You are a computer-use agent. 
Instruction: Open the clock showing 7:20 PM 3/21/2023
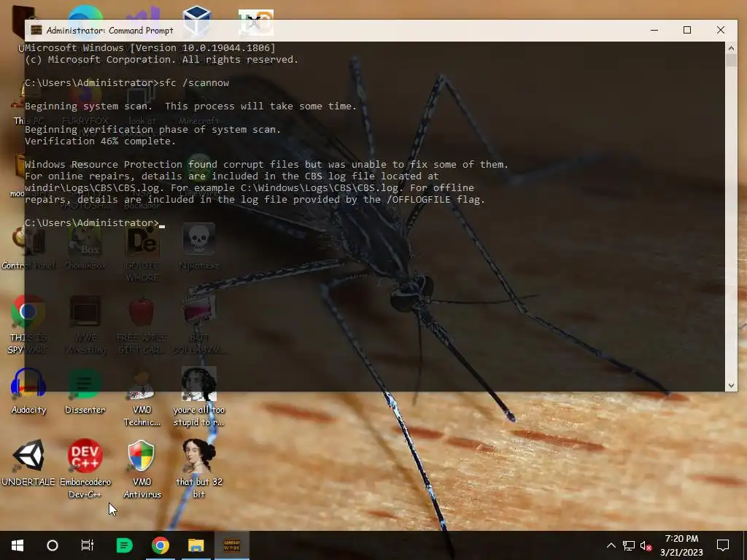tap(681, 545)
